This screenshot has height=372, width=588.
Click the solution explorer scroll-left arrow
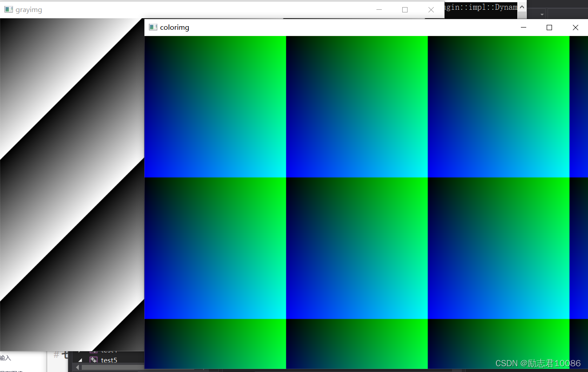(x=78, y=368)
